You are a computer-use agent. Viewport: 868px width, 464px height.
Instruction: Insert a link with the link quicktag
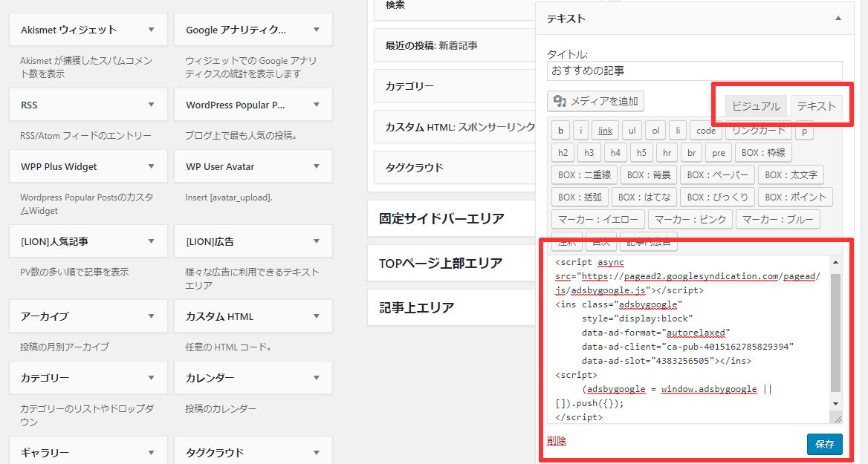(x=605, y=131)
